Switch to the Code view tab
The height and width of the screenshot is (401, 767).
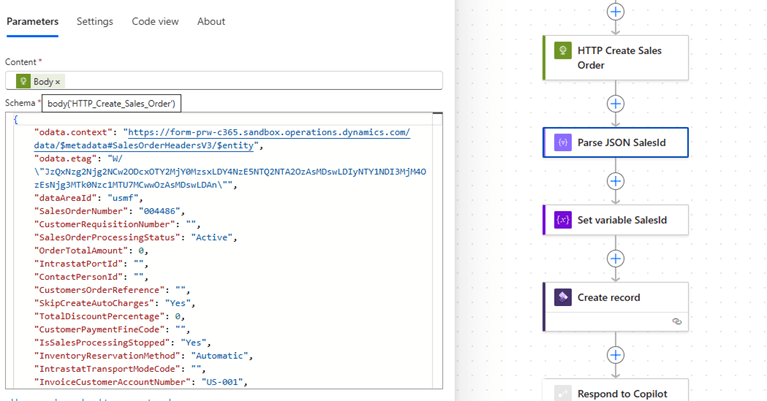point(155,21)
